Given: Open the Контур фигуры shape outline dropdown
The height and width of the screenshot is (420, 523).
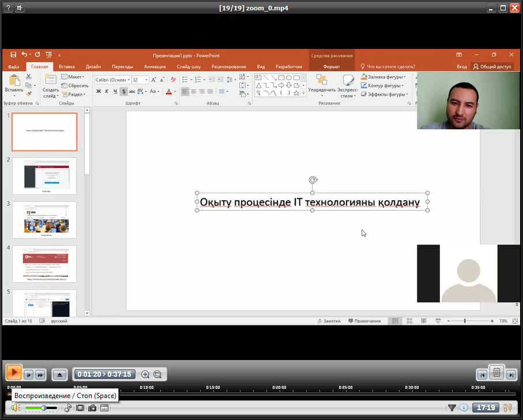Looking at the screenshot, I should coord(382,85).
